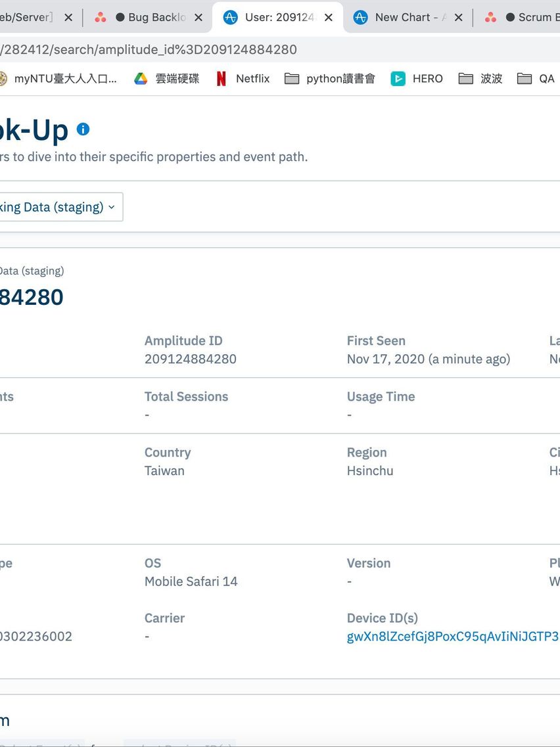Click the First Seen date value
The height and width of the screenshot is (747, 560).
(x=428, y=359)
